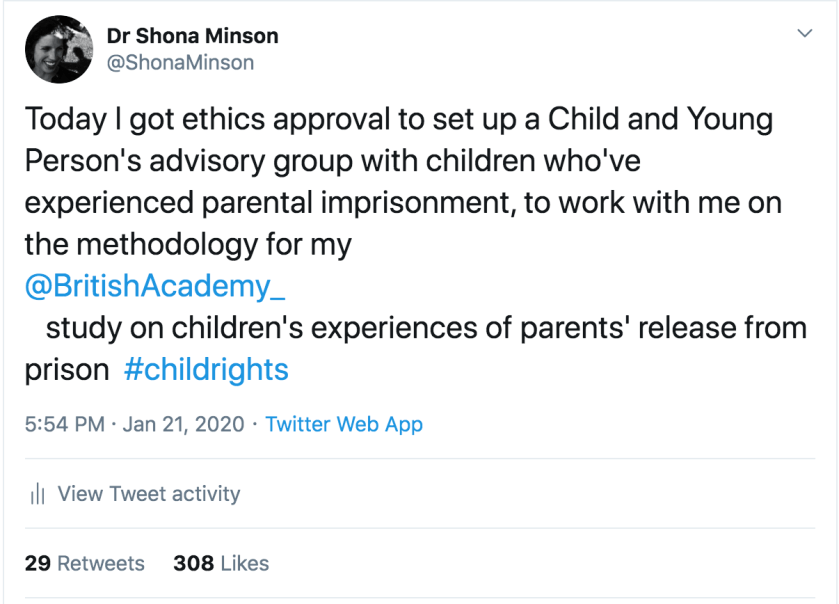
Task: View the 308 Likes list
Action: click(221, 563)
